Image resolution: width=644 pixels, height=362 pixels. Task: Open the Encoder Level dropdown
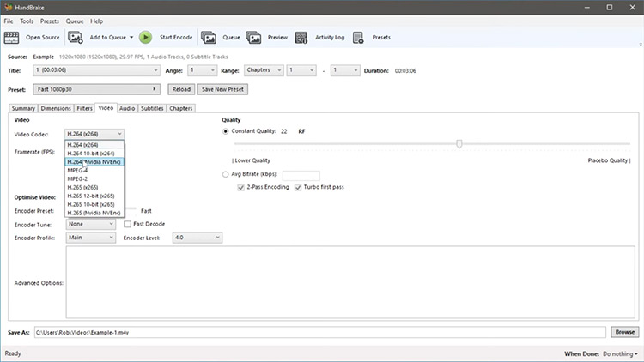point(197,238)
